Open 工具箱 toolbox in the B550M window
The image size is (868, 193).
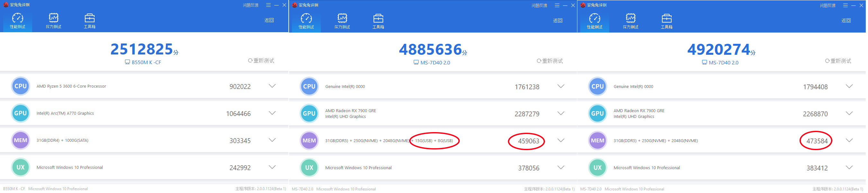point(90,21)
